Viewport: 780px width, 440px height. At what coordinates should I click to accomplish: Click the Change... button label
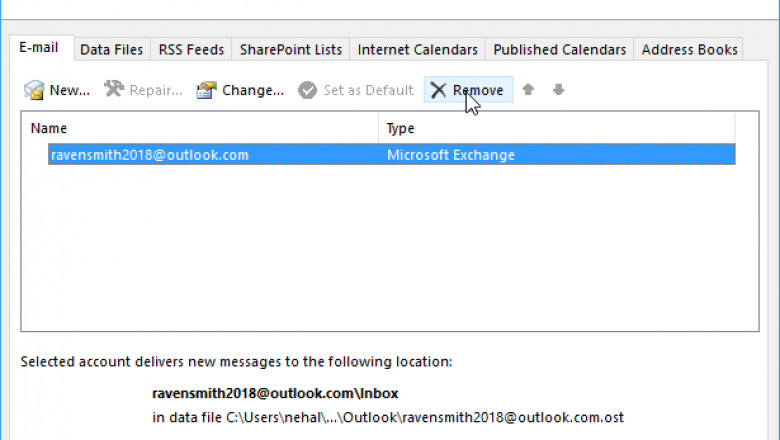point(253,90)
